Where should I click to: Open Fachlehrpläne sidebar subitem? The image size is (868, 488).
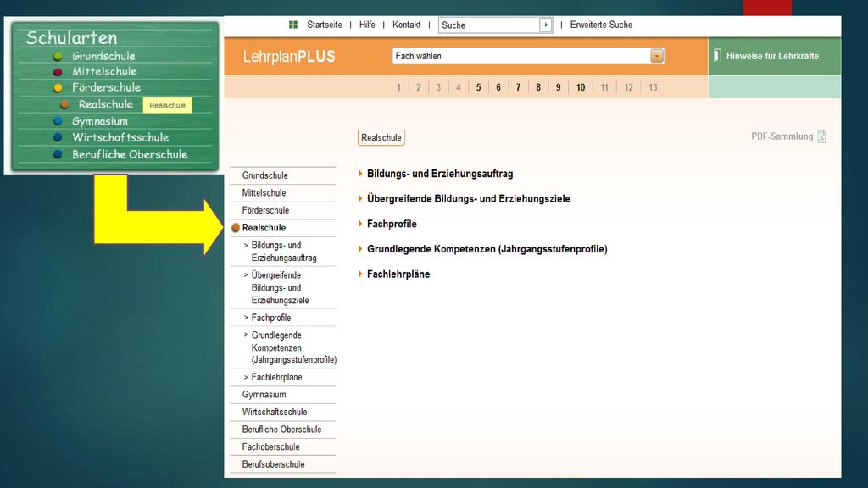click(x=277, y=377)
